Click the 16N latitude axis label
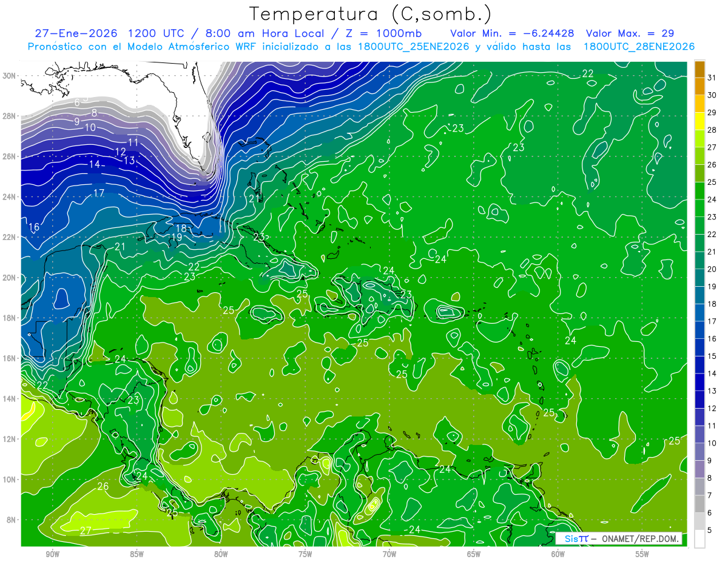This screenshot has width=728, height=562. click(x=9, y=358)
